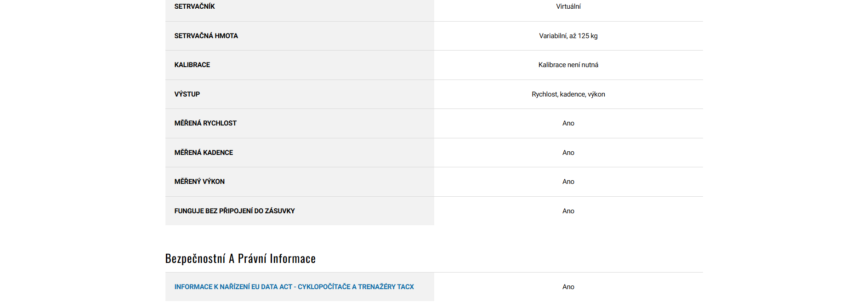Click 'Ano' in the Měřená rychlost row
This screenshot has height=302, width=868.
coord(568,123)
